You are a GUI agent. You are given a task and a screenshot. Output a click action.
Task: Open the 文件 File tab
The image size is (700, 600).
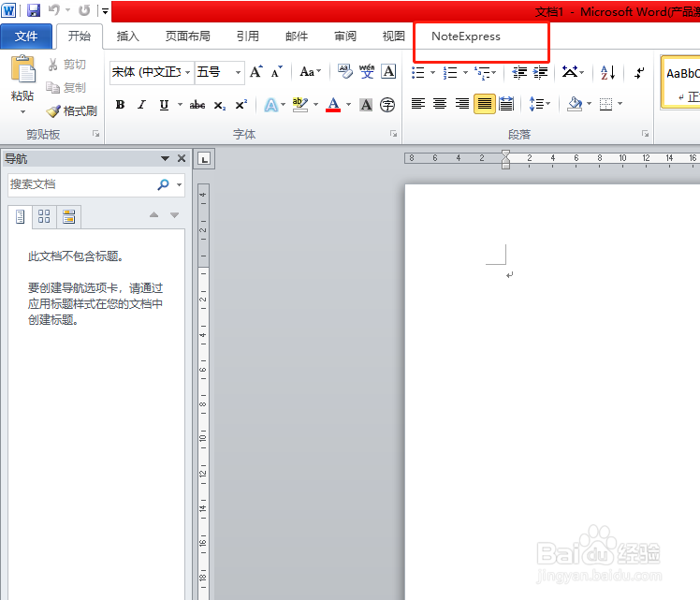[x=26, y=37]
